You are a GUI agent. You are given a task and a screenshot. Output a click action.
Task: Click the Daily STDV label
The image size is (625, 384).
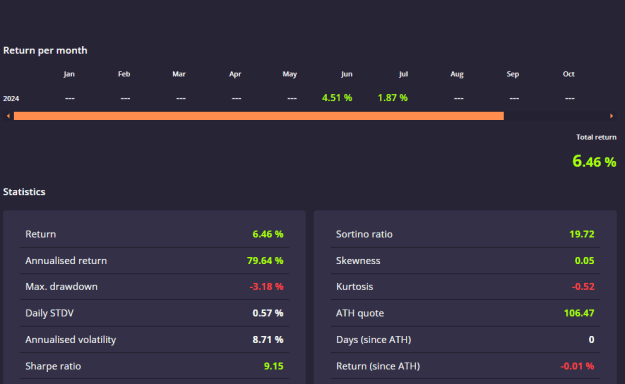[49, 313]
